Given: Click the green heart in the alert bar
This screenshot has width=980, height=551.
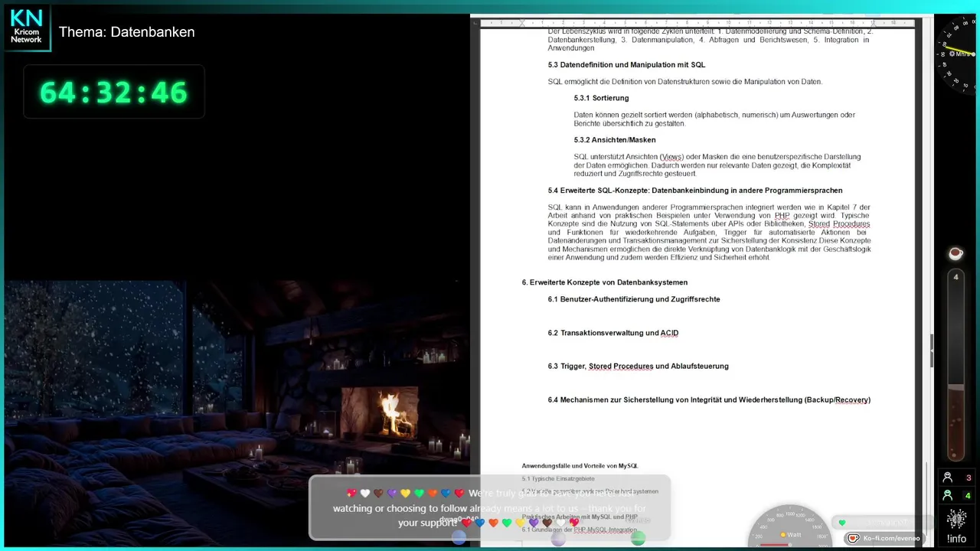Looking at the screenshot, I should coord(842,523).
